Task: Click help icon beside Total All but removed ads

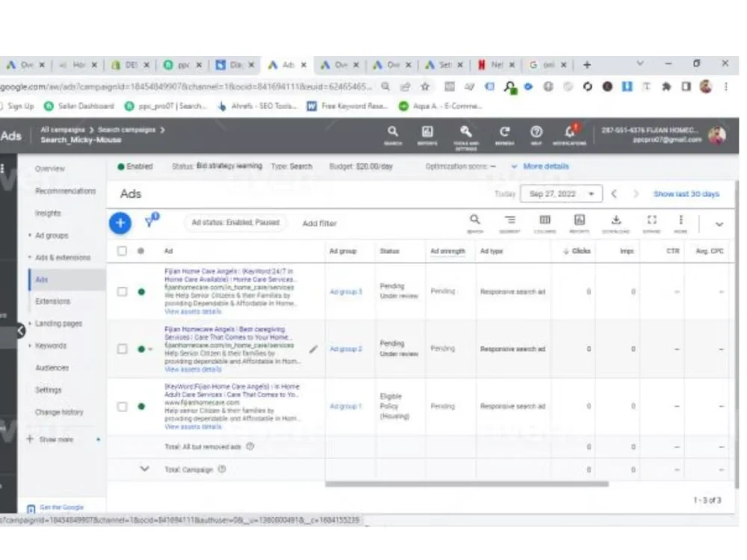Action: pos(250,447)
